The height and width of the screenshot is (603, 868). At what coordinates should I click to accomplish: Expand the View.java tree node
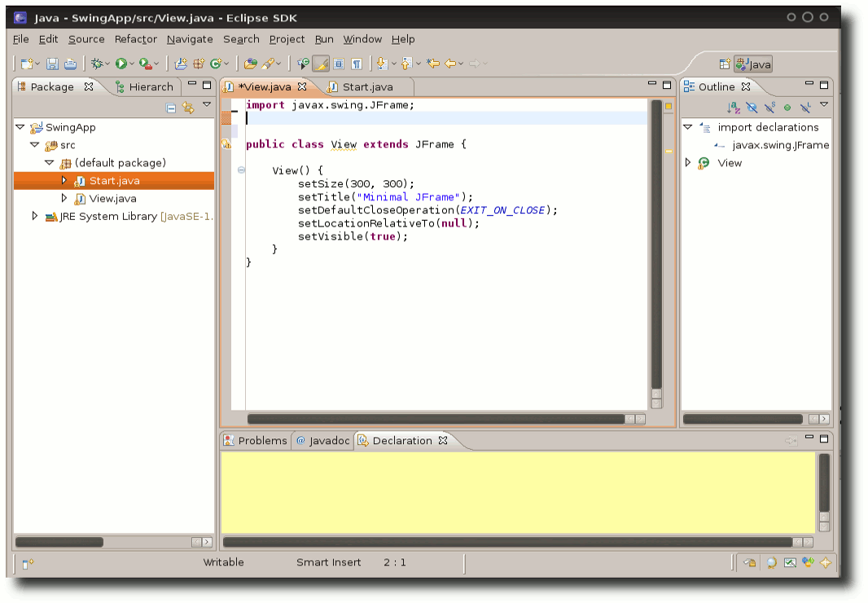coord(64,198)
